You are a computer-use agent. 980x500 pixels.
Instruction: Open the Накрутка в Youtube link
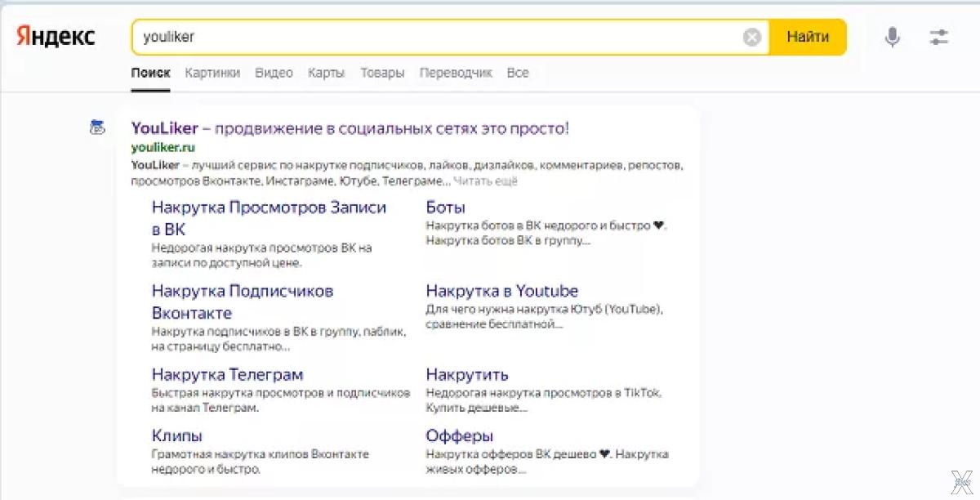point(502,291)
